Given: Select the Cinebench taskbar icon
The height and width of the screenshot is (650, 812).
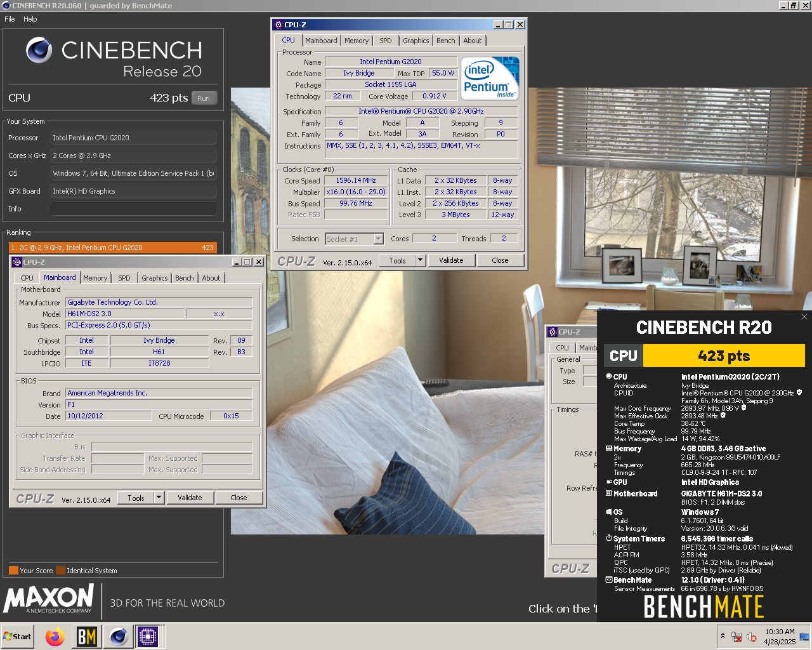Looking at the screenshot, I should 117,637.
